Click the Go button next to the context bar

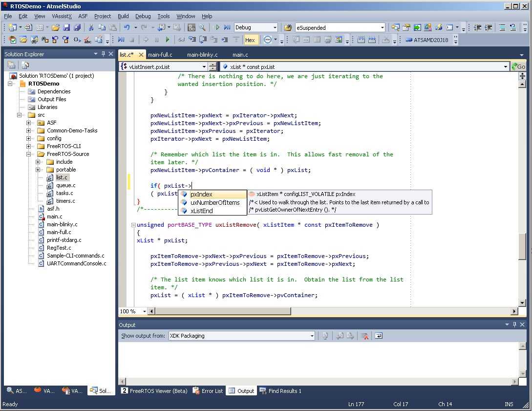(x=518, y=66)
